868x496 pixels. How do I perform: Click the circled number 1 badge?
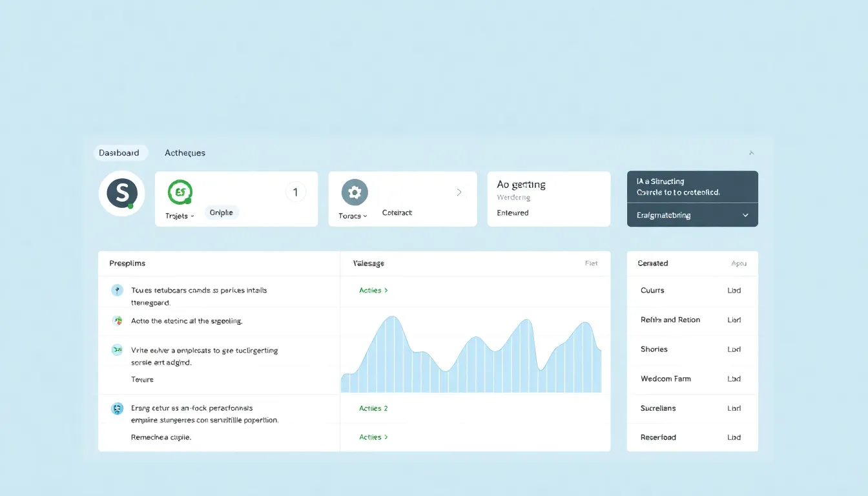[295, 192]
